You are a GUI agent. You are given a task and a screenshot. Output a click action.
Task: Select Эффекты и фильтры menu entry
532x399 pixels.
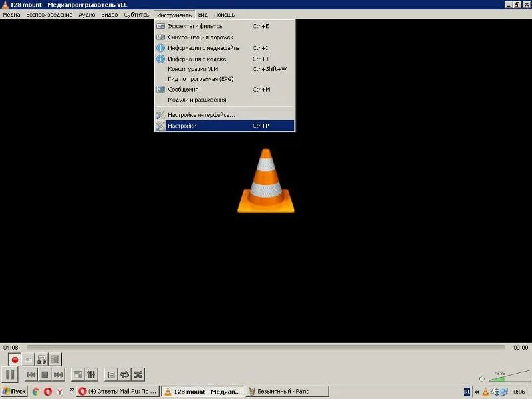click(x=225, y=26)
